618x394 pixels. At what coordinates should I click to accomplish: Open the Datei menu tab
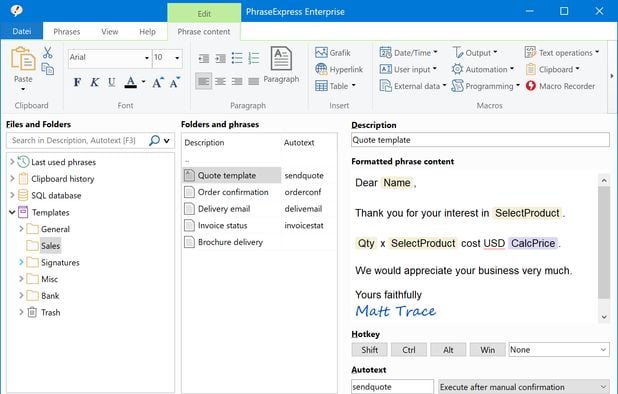coord(22,32)
